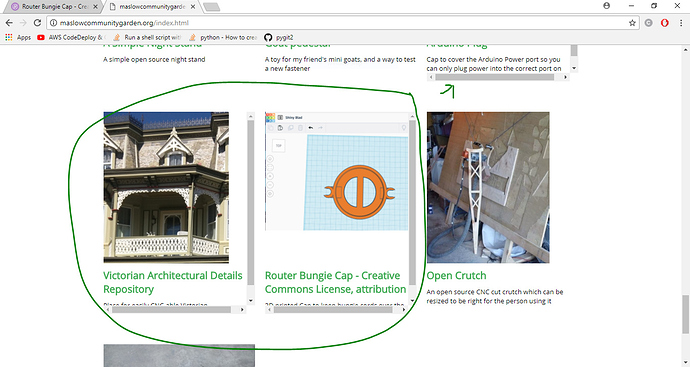Open the Chrome three-dot menu
The height and width of the screenshot is (367, 690).
(681, 23)
